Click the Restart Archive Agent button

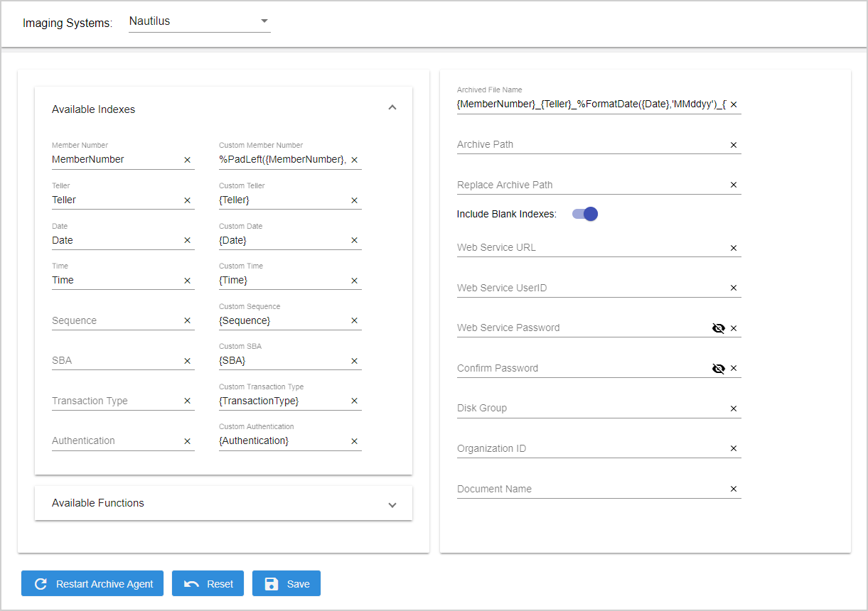click(92, 583)
